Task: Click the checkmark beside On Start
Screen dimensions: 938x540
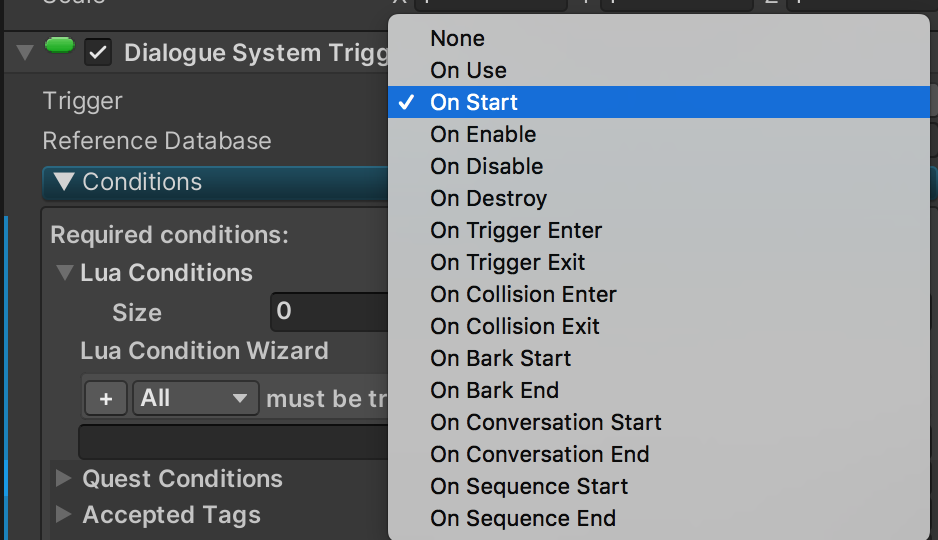Action: click(406, 102)
